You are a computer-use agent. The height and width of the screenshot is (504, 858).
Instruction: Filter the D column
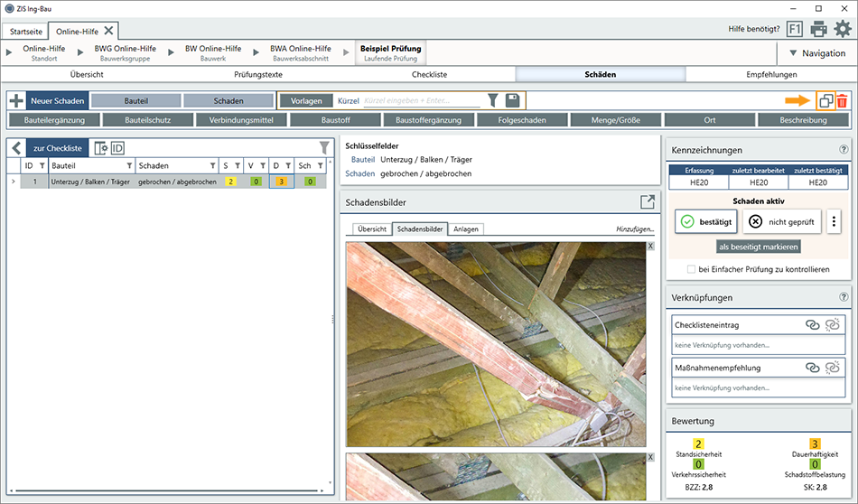click(288, 165)
